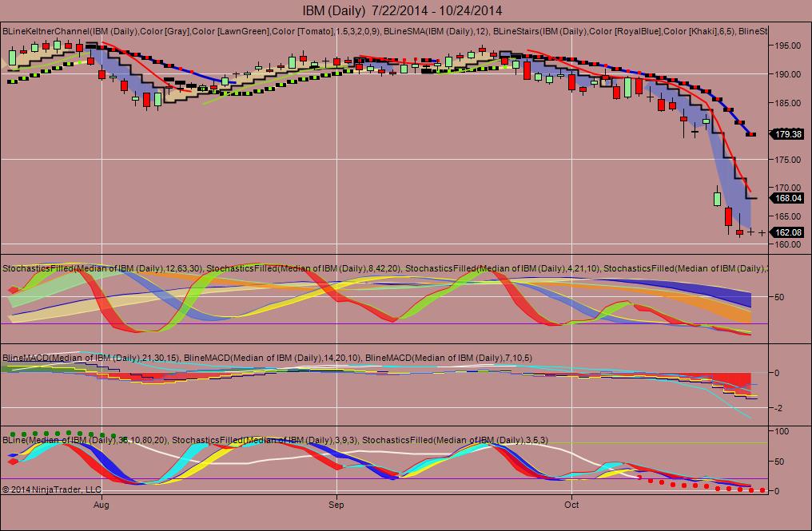The width and height of the screenshot is (812, 531).
Task: Select the BLineSMA(IBM (Daily),12) indicator label
Action: coord(436,32)
